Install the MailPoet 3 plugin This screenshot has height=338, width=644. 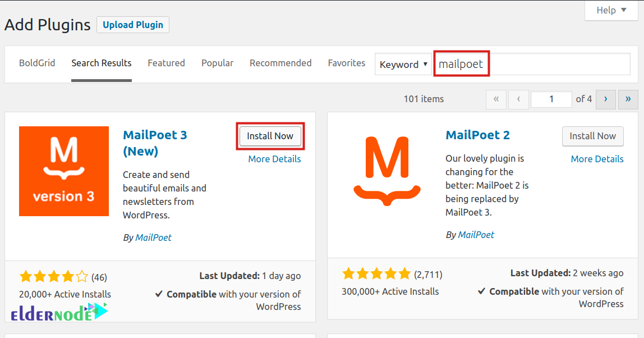[x=270, y=136]
